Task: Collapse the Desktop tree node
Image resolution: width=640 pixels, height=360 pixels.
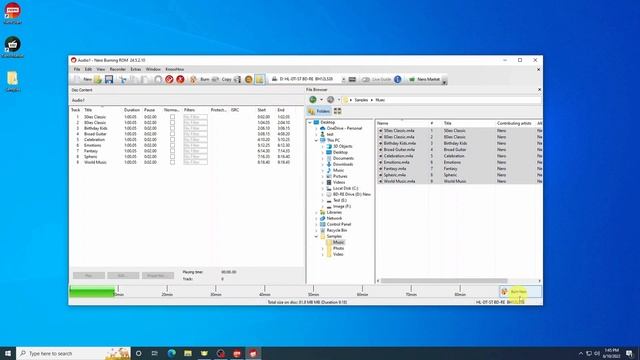Action: tap(310, 122)
